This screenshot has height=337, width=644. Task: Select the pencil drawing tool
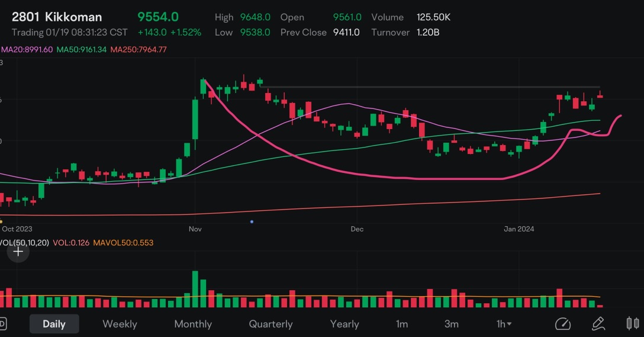click(x=598, y=324)
